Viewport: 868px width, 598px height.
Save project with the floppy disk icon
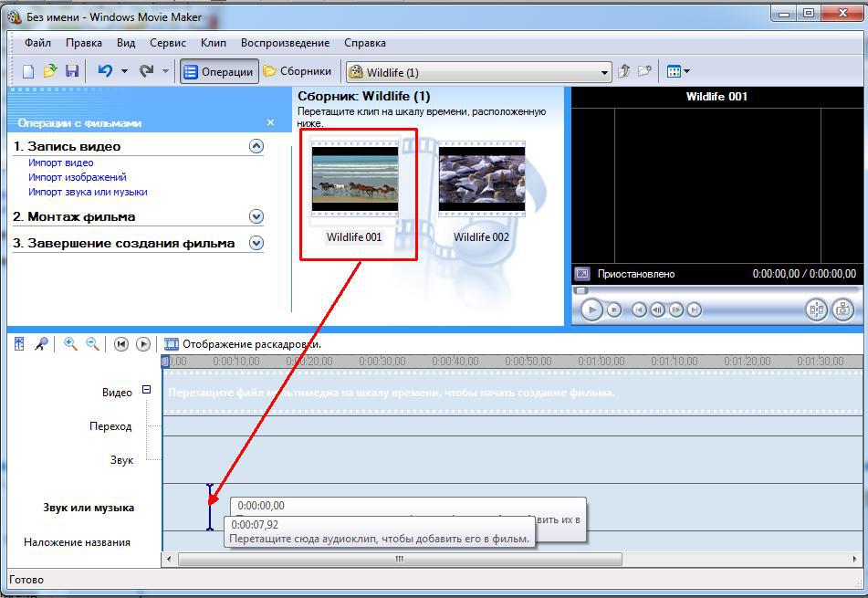tap(72, 71)
